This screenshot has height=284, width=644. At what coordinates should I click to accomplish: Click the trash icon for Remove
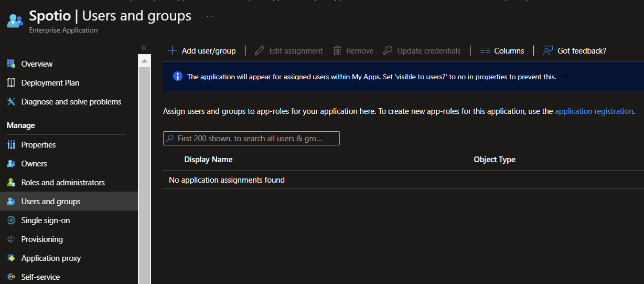pyautogui.click(x=338, y=51)
